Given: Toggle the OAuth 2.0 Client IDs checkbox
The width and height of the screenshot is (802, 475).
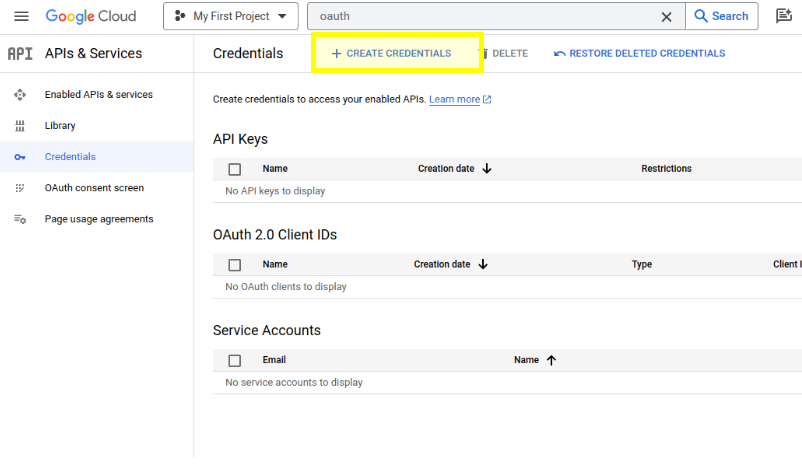Looking at the screenshot, I should tap(235, 265).
